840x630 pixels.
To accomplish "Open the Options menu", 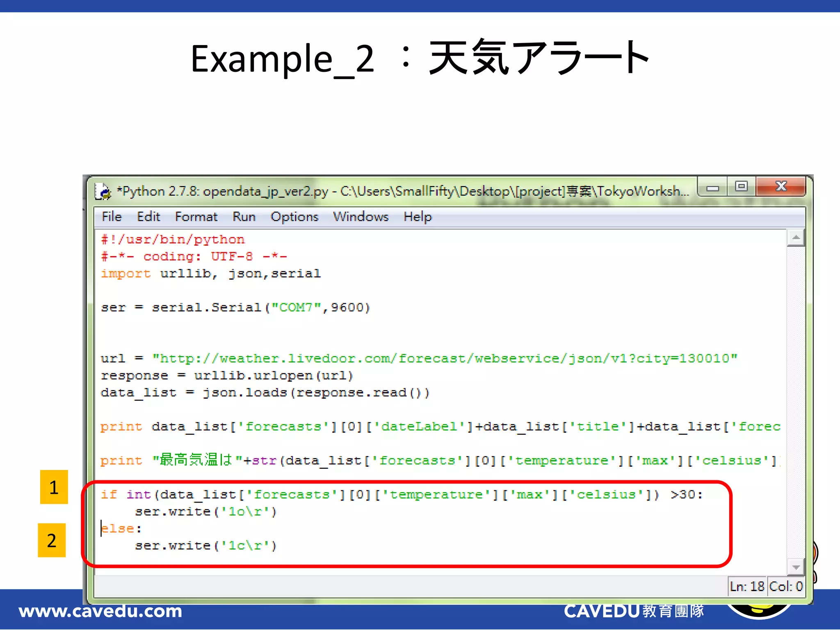I will (294, 217).
